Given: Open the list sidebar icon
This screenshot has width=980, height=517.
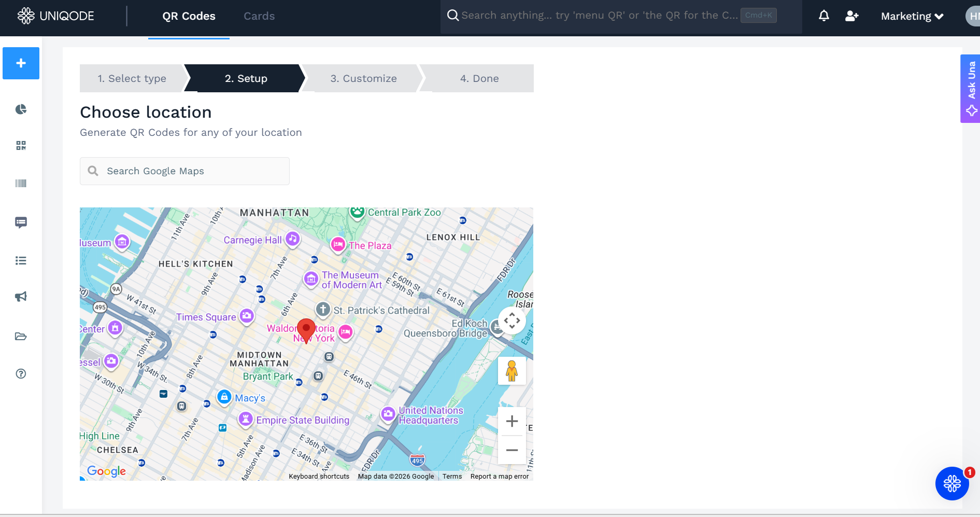Looking at the screenshot, I should pos(21,260).
